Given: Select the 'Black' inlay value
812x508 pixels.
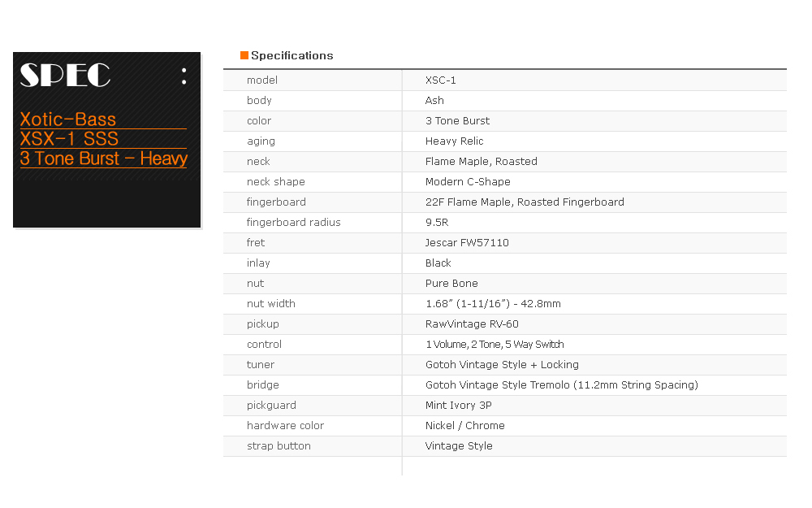Looking at the screenshot, I should pyautogui.click(x=438, y=263).
